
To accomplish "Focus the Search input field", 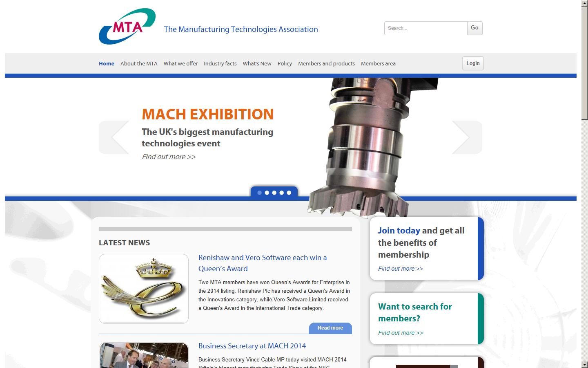I will [x=425, y=28].
